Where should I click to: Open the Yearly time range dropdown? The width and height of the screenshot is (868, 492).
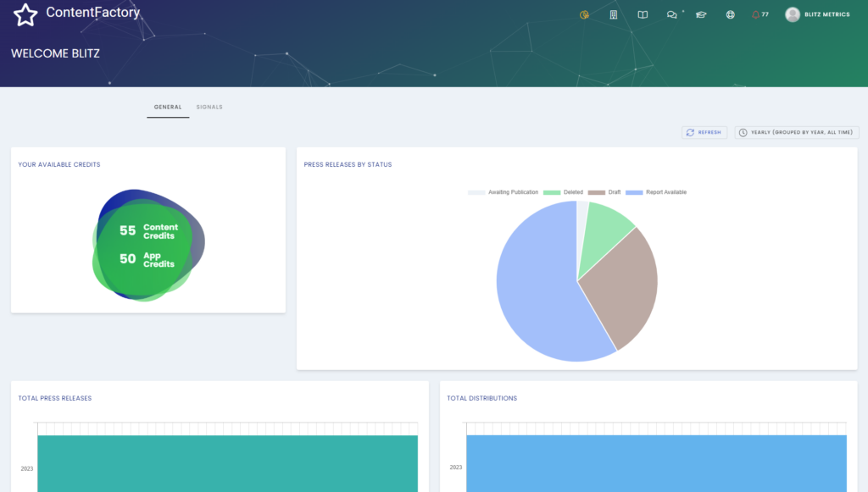pyautogui.click(x=797, y=132)
